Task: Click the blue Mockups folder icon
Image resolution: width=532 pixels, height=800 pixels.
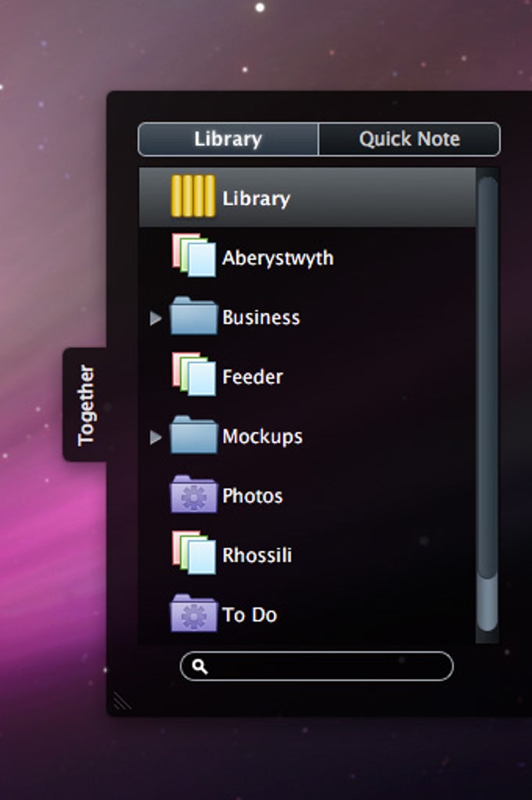Action: coord(193,434)
